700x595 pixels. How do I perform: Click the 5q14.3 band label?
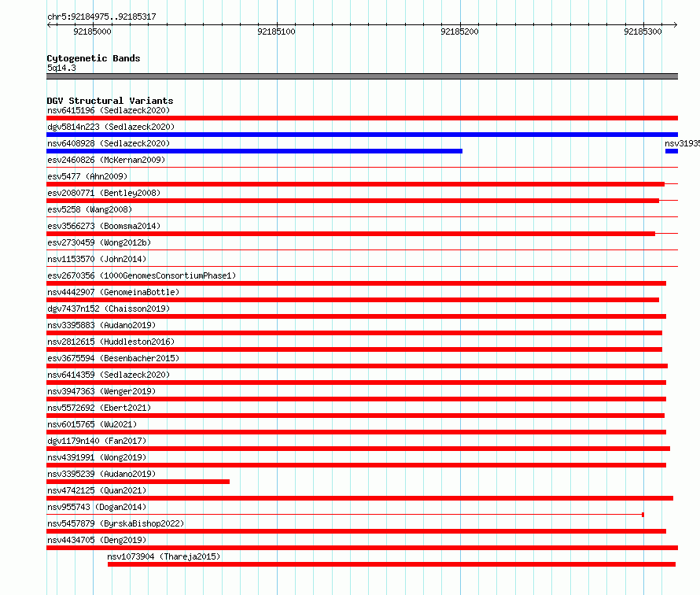61,68
